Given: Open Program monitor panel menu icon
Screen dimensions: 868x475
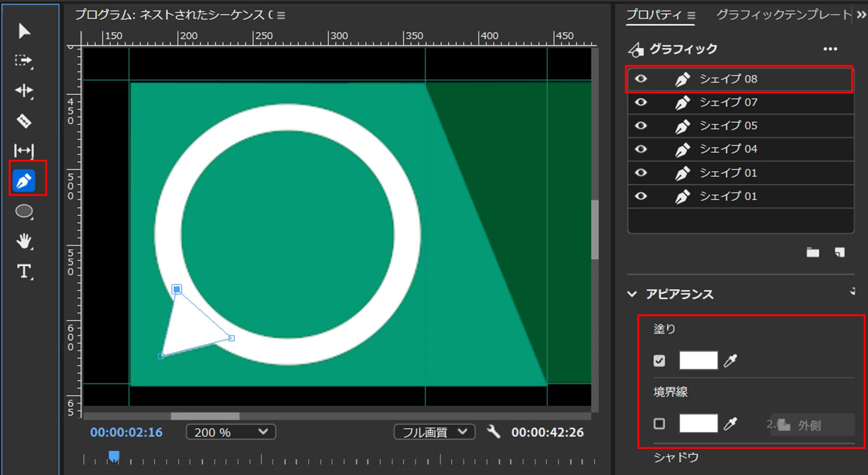Looking at the screenshot, I should click(x=281, y=15).
